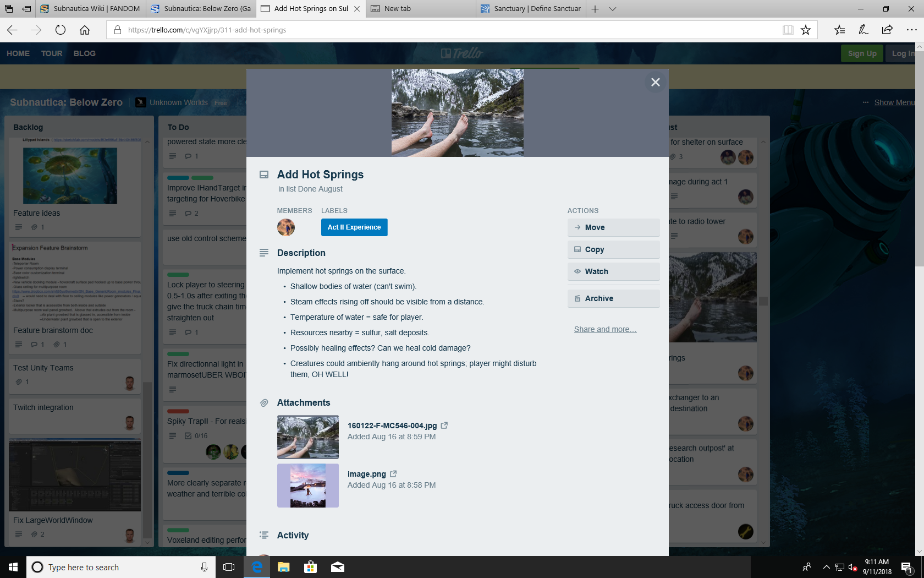Click the Trello logo in header

[x=462, y=53]
